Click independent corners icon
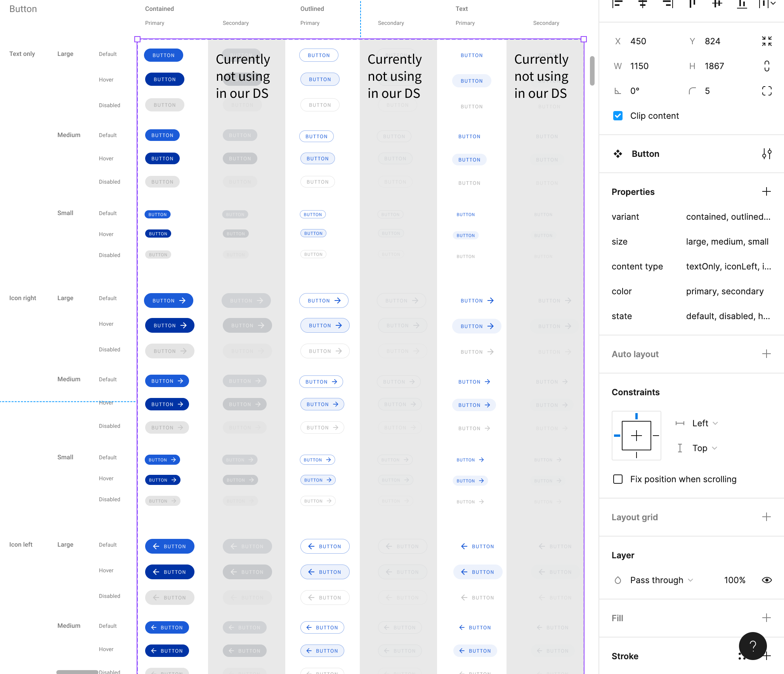Viewport: 784px width, 674px height. pyautogui.click(x=767, y=91)
